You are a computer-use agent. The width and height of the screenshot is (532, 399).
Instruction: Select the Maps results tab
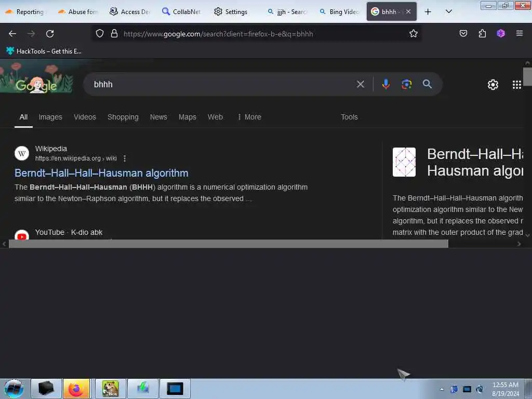(x=187, y=117)
